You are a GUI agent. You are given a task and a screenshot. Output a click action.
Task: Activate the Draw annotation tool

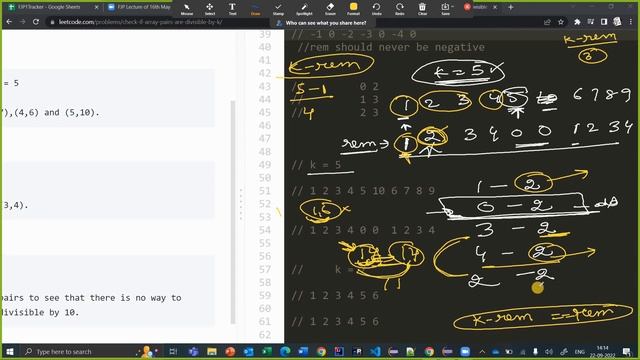tap(255, 9)
